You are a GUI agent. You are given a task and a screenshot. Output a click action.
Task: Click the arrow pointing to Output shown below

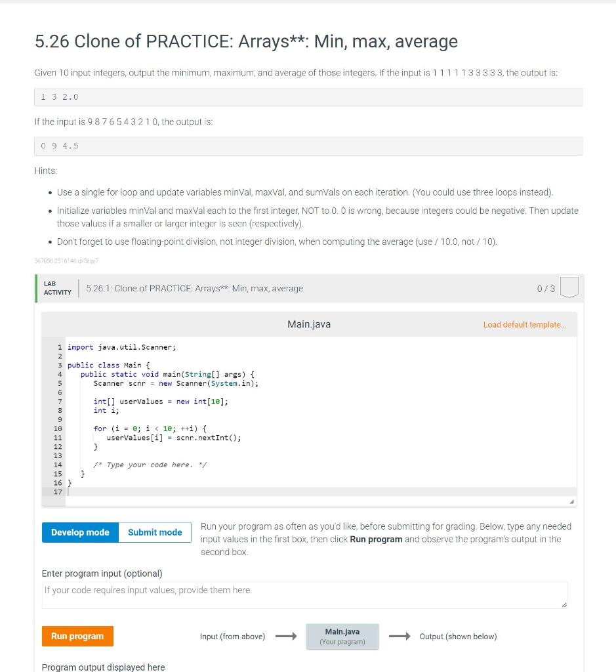(x=401, y=636)
